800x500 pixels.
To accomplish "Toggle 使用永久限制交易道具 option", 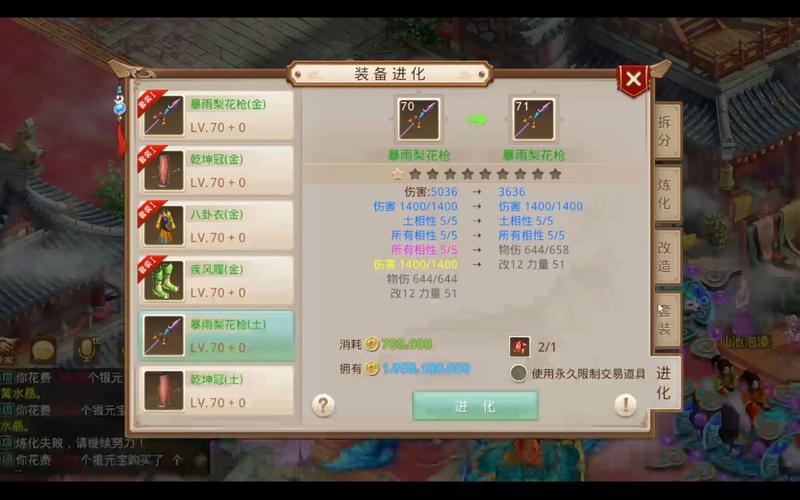I will point(518,373).
